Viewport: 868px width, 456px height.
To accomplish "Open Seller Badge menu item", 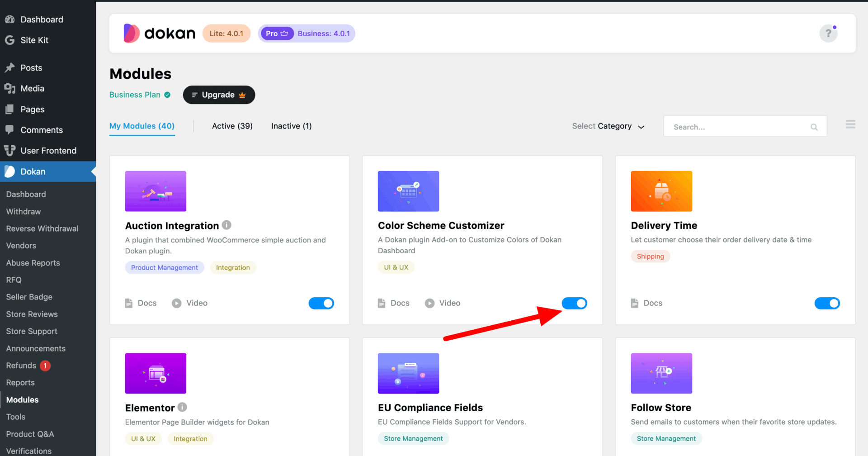I will 29,297.
